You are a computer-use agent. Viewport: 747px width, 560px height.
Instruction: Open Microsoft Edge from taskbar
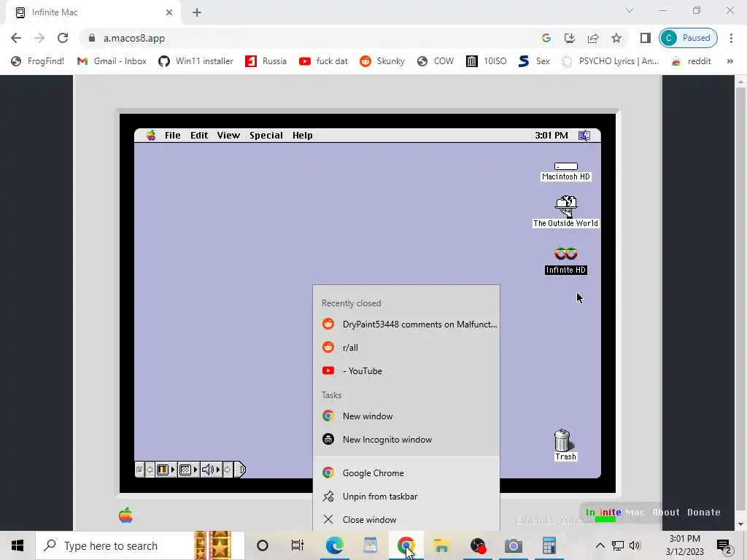334,545
